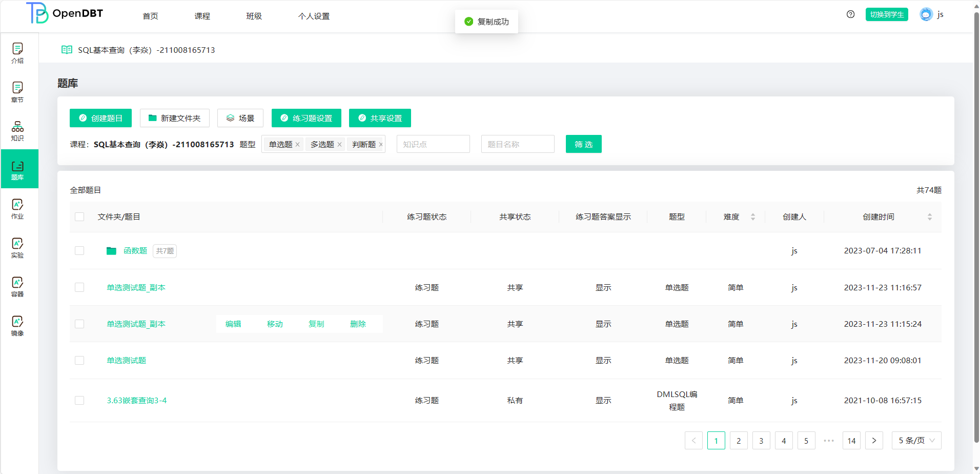980x474 pixels.
Task: Remove the 判断题 filter tag
Action: point(381,145)
